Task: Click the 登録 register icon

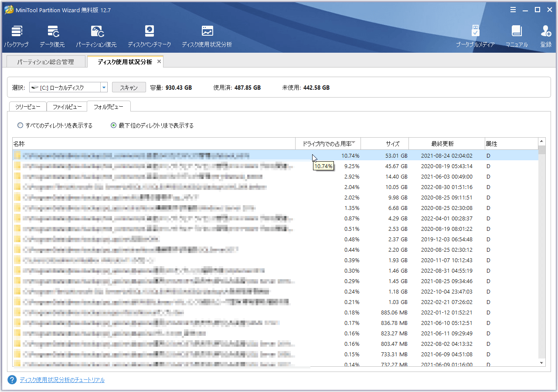Action: (546, 36)
